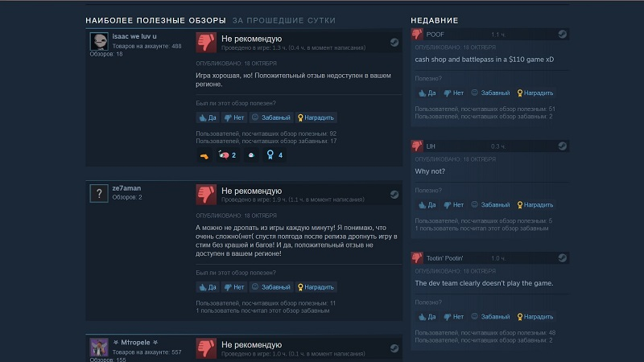Click the orange award icon under isaac's review
The height and width of the screenshot is (362, 644).
click(x=204, y=155)
